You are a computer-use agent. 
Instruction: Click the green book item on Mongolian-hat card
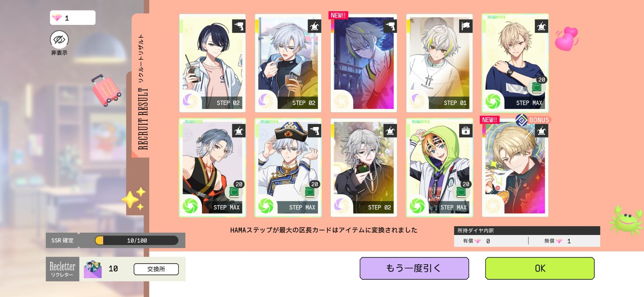point(310,192)
